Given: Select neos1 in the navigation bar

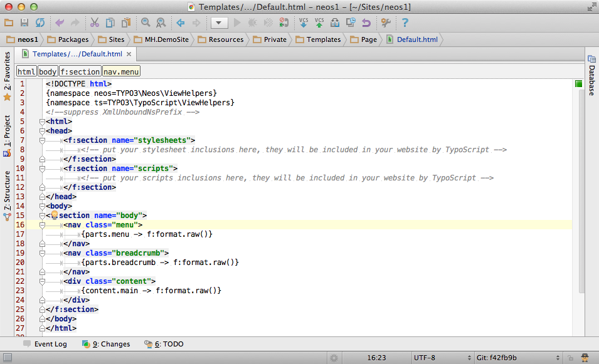Looking at the screenshot, I should tap(23, 39).
